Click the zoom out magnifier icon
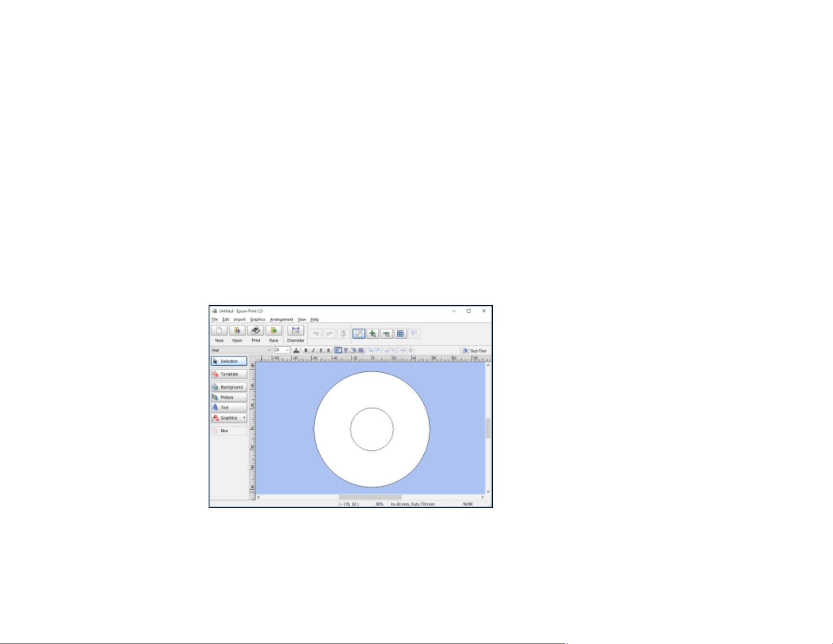 (386, 334)
